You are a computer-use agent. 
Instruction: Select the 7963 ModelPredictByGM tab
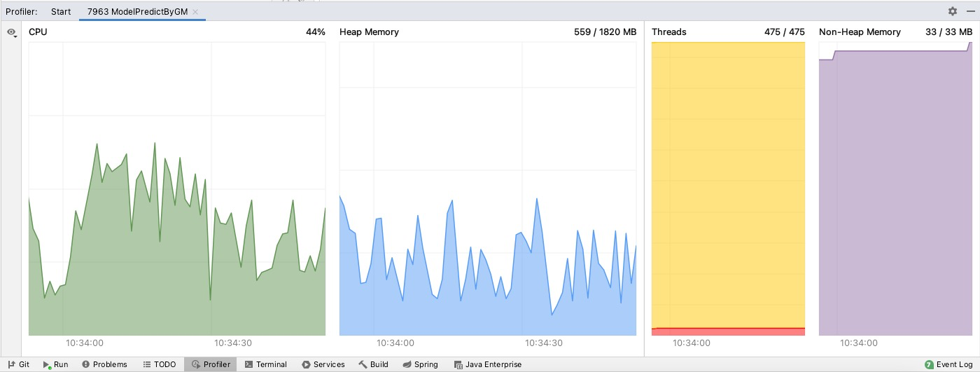pos(136,12)
